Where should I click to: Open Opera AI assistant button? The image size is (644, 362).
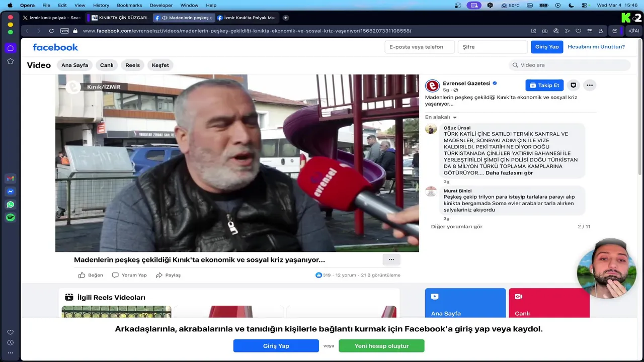tap(634, 31)
